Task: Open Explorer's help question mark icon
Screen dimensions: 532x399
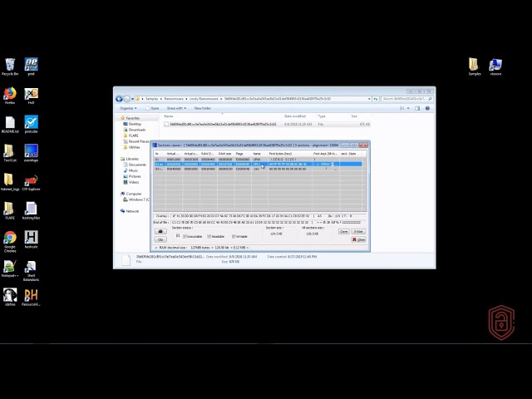Action: [x=427, y=108]
